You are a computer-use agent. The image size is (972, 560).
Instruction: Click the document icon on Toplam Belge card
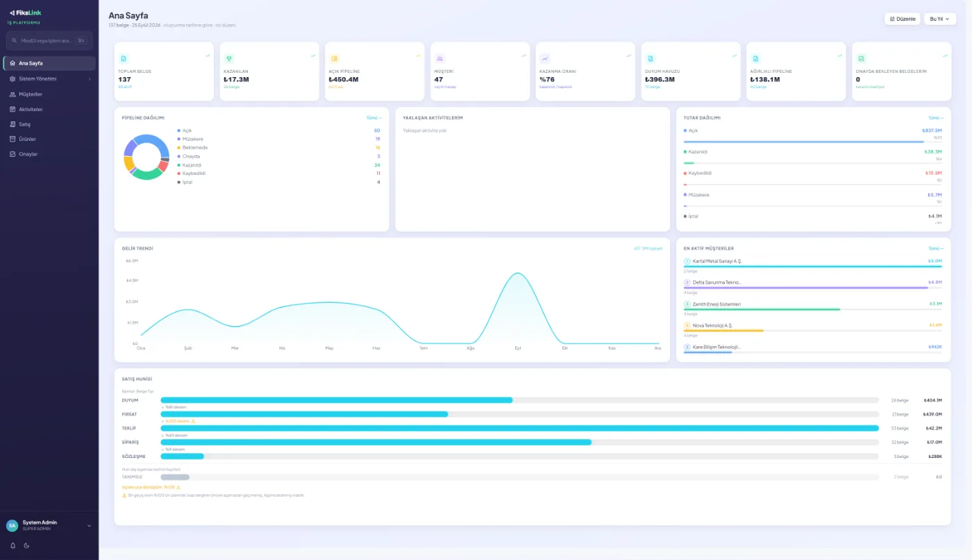click(x=124, y=59)
